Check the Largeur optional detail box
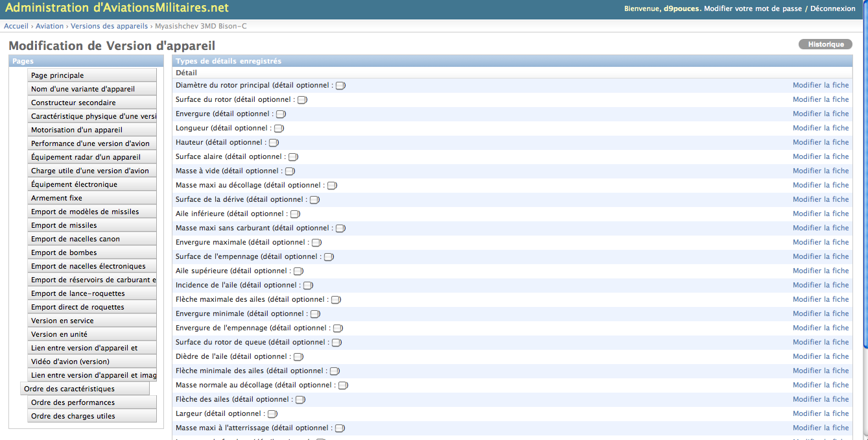Screen dimensions: 868x440 (272, 414)
